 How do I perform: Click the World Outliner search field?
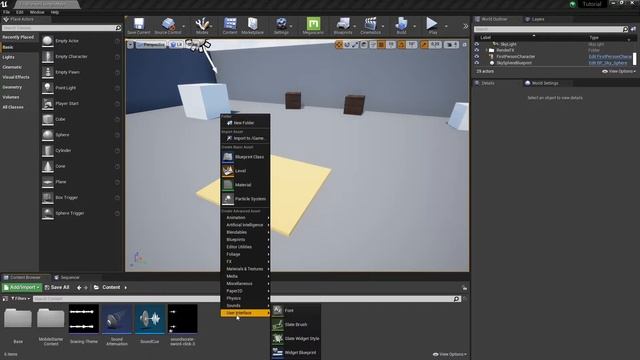(x=551, y=29)
